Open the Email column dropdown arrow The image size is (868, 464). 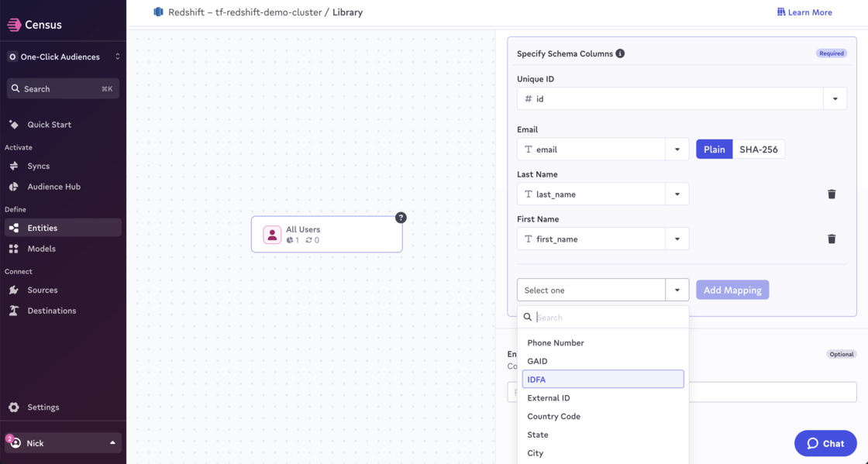[677, 150]
